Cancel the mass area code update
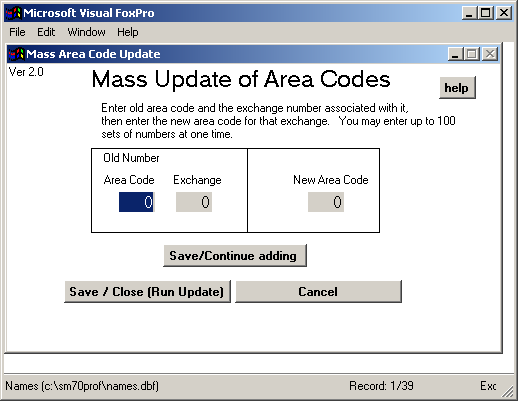Viewport: 518px width, 401px height. (x=318, y=291)
